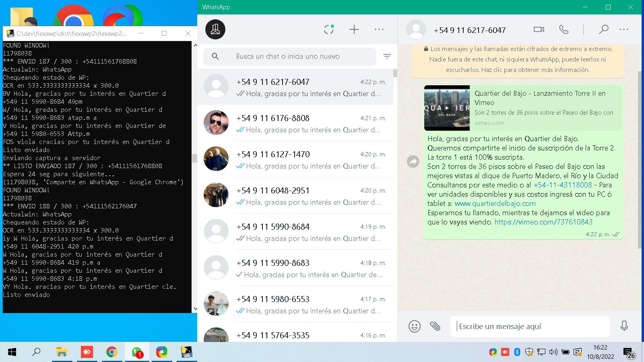Open chat +54 9 11 5990-8683

295,268
